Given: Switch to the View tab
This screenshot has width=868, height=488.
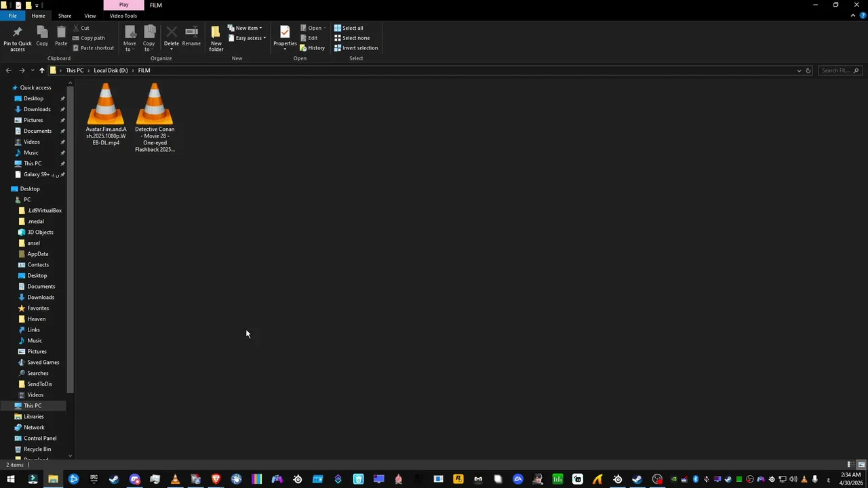Looking at the screenshot, I should click(90, 16).
